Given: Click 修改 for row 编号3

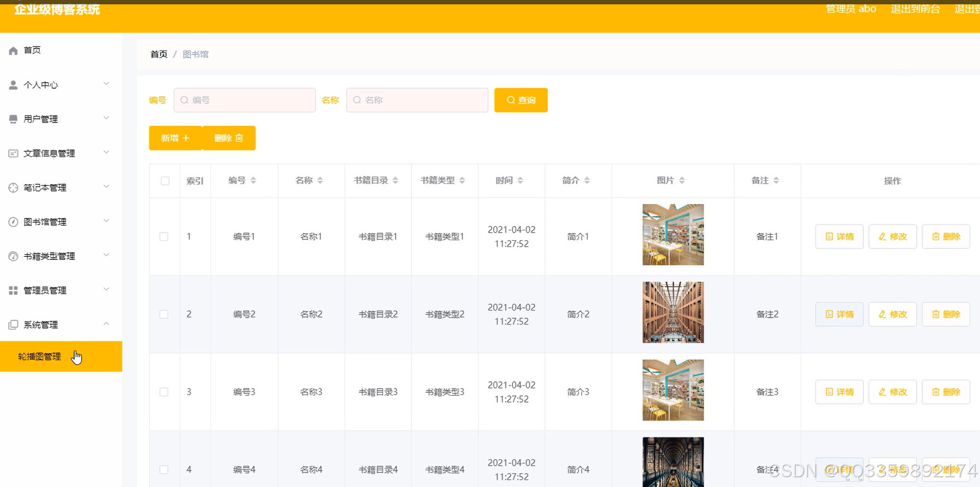Looking at the screenshot, I should pos(893,392).
